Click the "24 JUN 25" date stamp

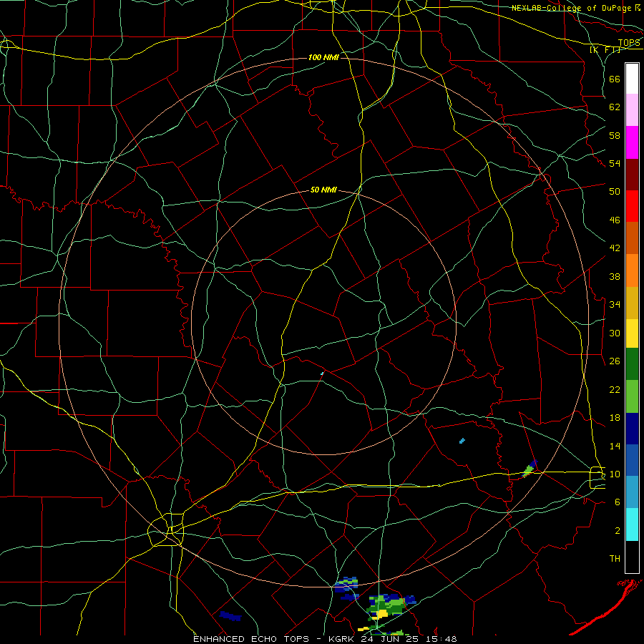coord(391,639)
